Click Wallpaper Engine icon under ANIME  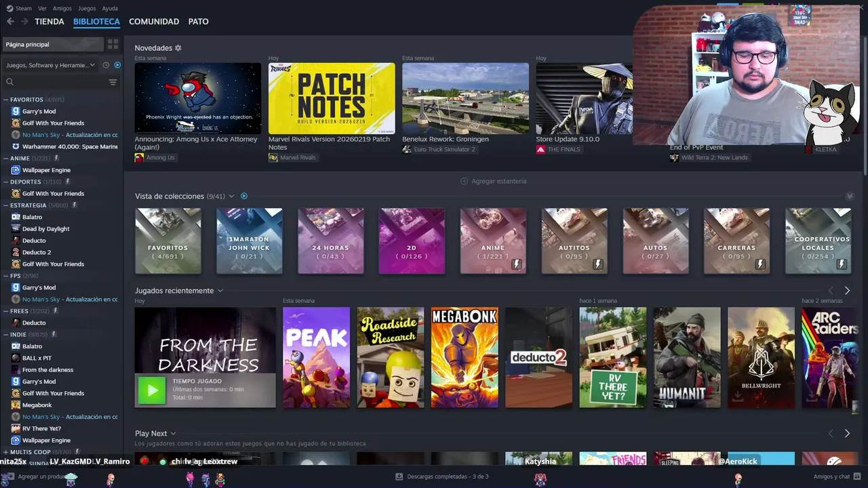pos(16,170)
